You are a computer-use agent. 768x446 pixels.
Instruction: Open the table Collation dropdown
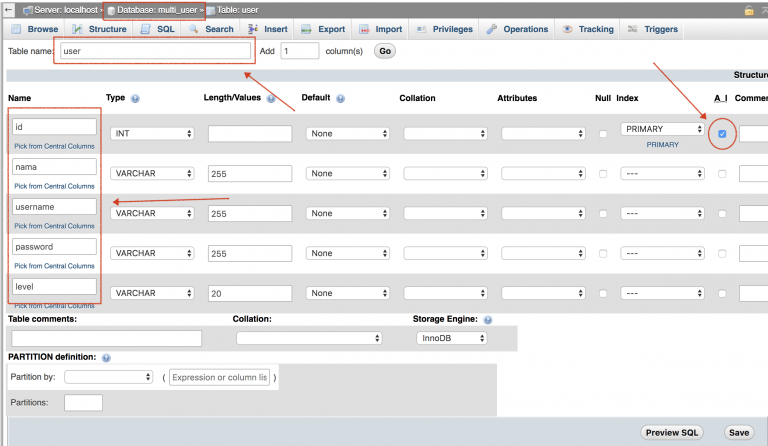click(309, 338)
